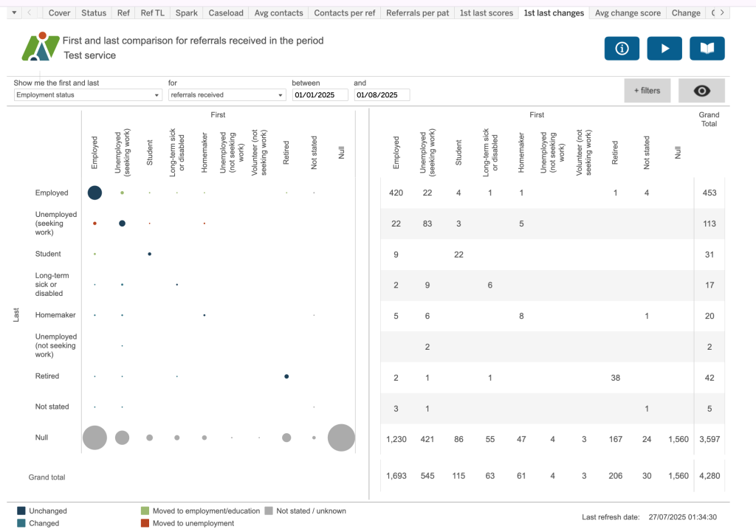Switch to the Caseload tab

coord(225,13)
